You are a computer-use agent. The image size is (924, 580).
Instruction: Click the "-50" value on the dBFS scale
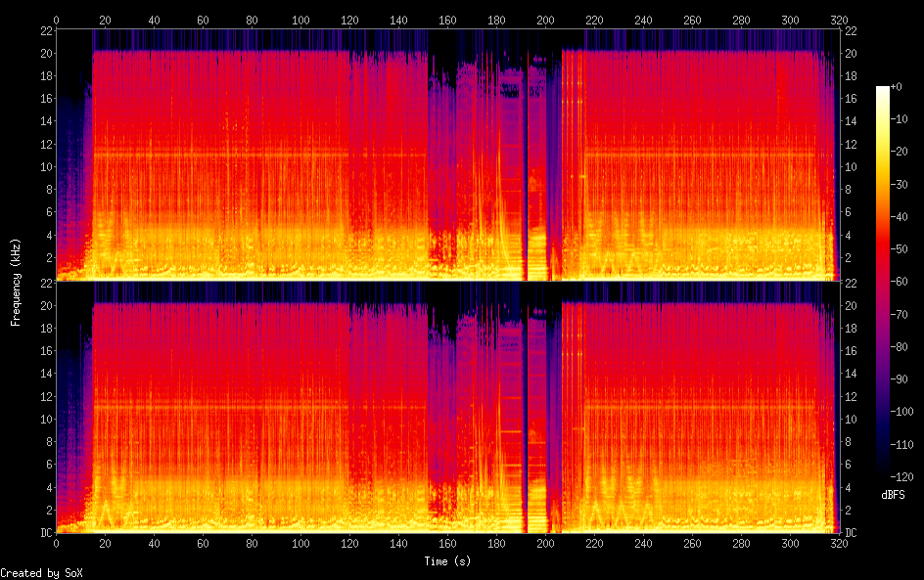tap(899, 249)
